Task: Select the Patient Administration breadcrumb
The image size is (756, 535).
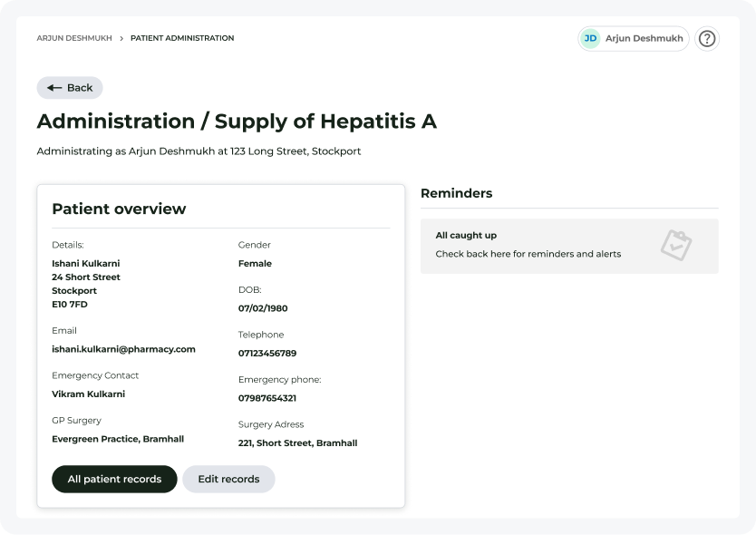Action: pos(182,39)
